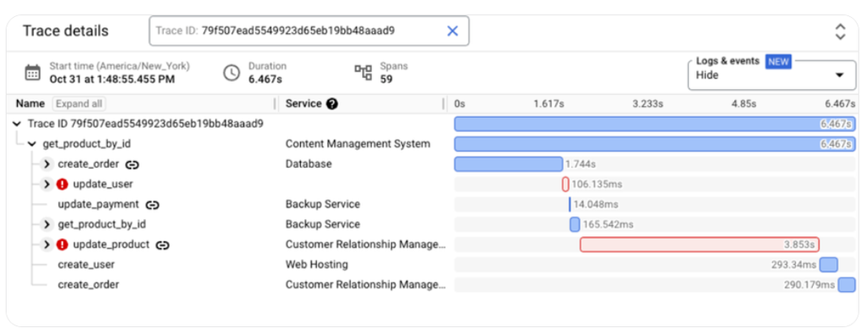The height and width of the screenshot is (332, 868).
Task: Collapse the Trace ID root row
Action: pyautogui.click(x=17, y=124)
